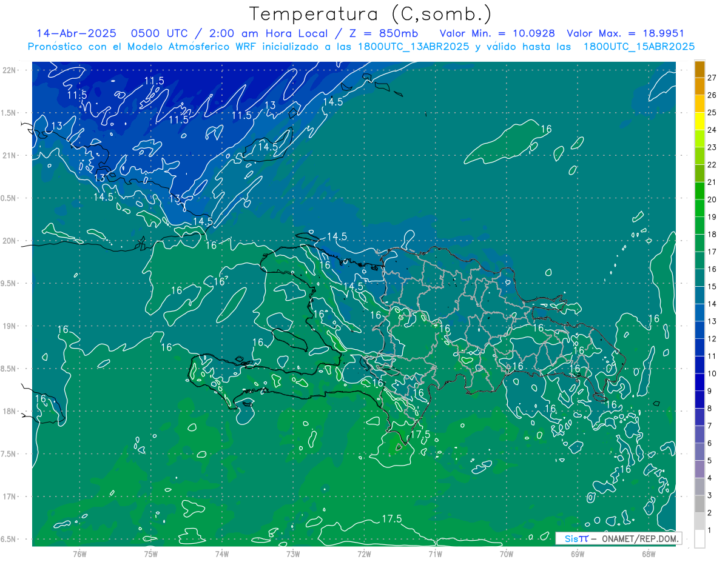
Task: Click the 'SisTT – ONAMET/REP.DOM.' credit box
Action: (619, 538)
